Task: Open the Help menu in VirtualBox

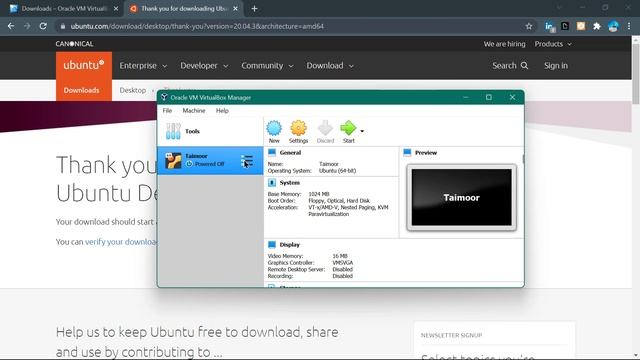Action: [x=222, y=111]
